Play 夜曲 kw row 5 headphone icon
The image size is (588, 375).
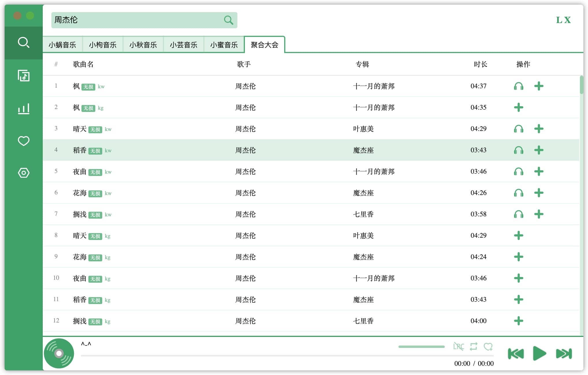coord(518,171)
